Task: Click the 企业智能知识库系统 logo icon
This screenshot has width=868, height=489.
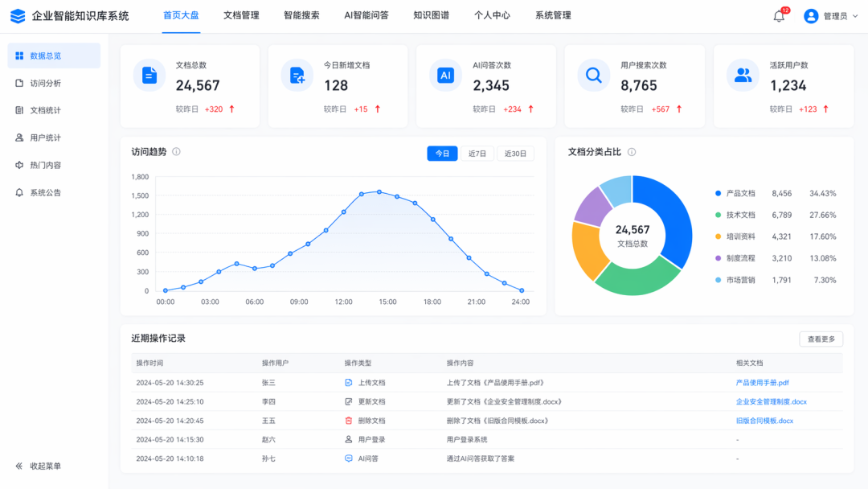Action: coord(18,16)
